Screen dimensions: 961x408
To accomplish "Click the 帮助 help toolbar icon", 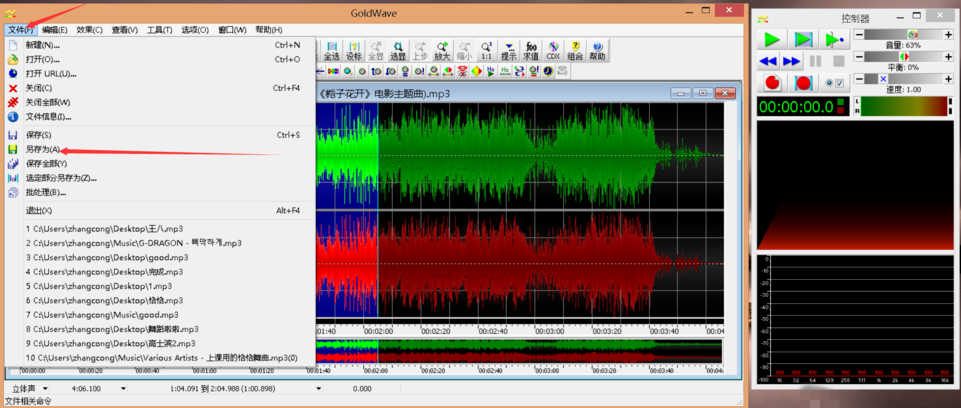I will click(x=598, y=51).
